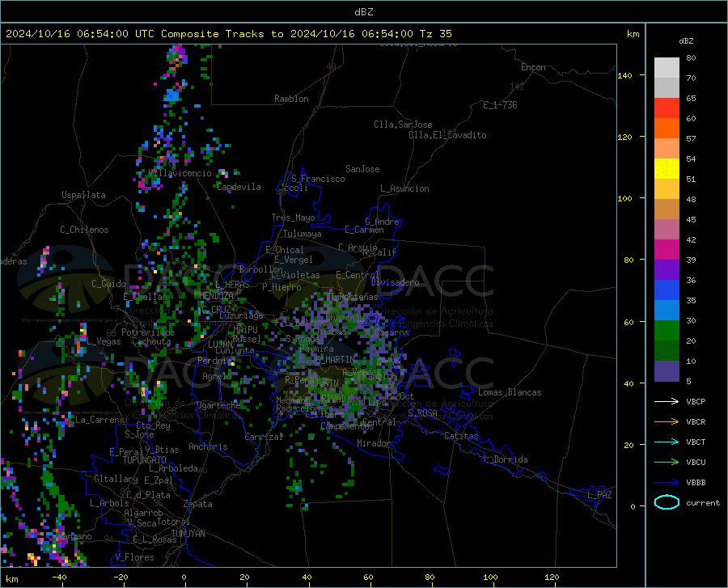
Task: Click the -40 km mark on horizontal axis
Action: coord(59,577)
